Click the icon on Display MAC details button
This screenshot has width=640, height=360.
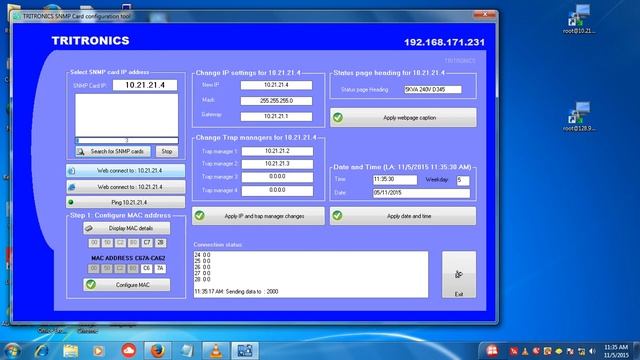(x=89, y=228)
